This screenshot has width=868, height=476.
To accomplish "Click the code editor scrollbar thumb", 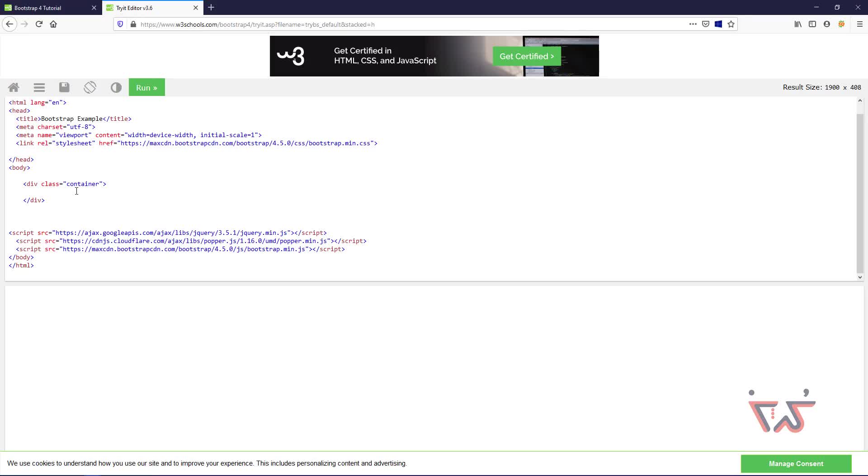I will click(860, 194).
